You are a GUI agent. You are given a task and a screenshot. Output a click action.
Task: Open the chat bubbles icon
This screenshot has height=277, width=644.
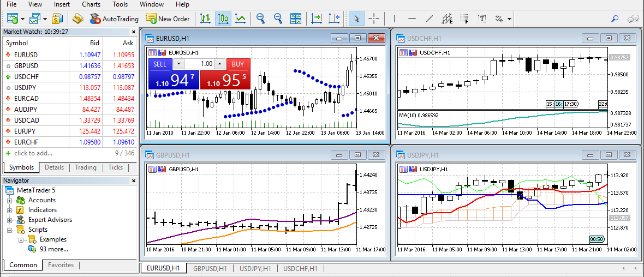point(633,19)
